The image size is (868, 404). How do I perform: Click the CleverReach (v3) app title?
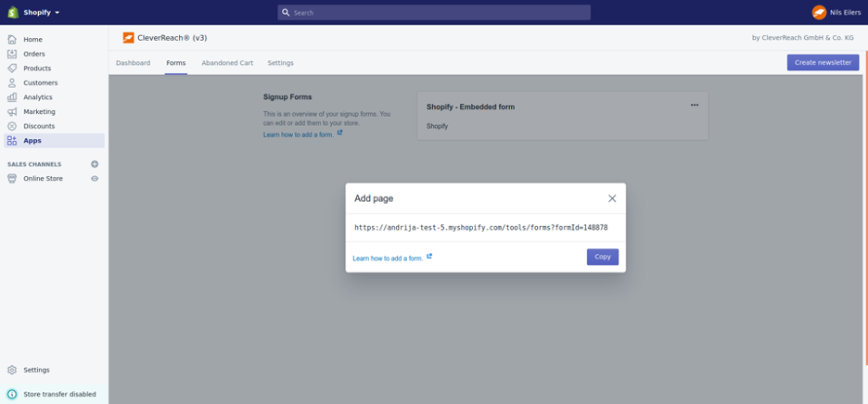point(172,38)
